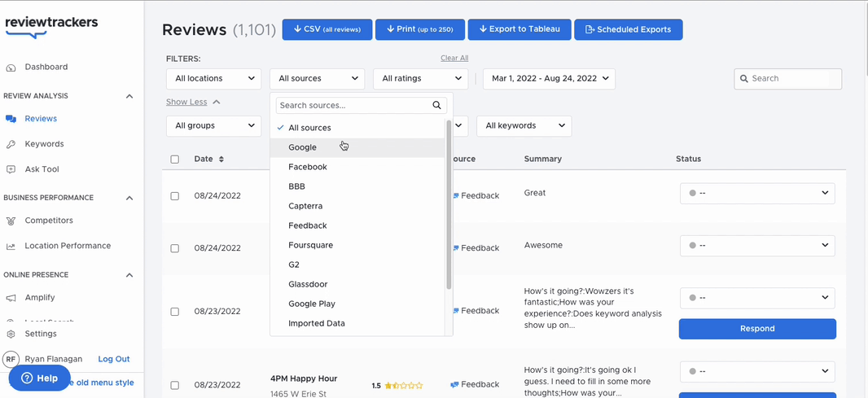The height and width of the screenshot is (398, 868).
Task: Open the All locations dropdown
Action: [213, 79]
